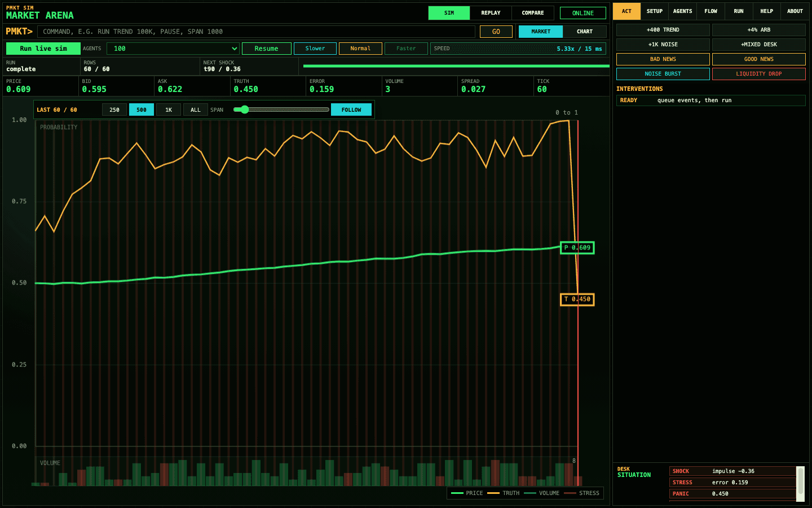Click the NEXT SHOCK t90 / 0.36 readout
This screenshot has height=508, width=812.
249,66
